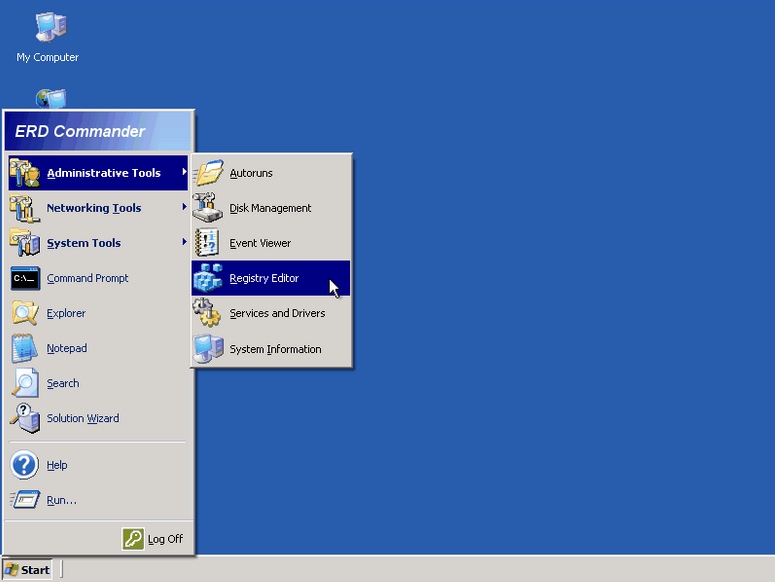775x582 pixels.
Task: Open the Networking Tools menu label
Action: click(94, 208)
